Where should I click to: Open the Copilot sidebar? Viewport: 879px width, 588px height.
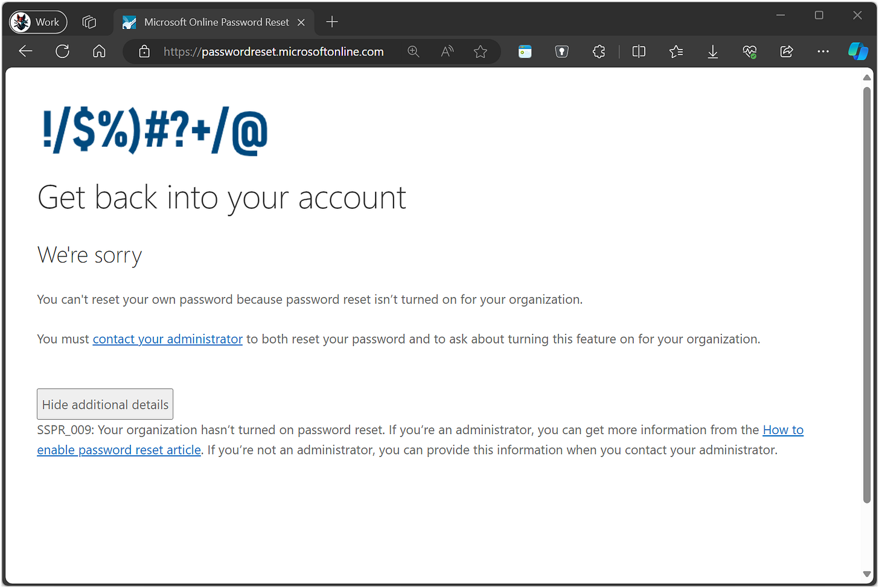[x=858, y=51]
